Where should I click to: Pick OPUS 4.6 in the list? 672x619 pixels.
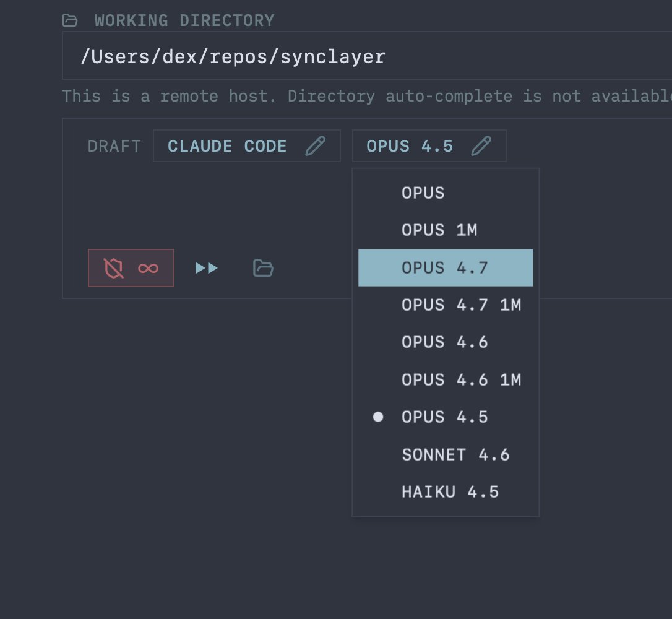coord(446,342)
